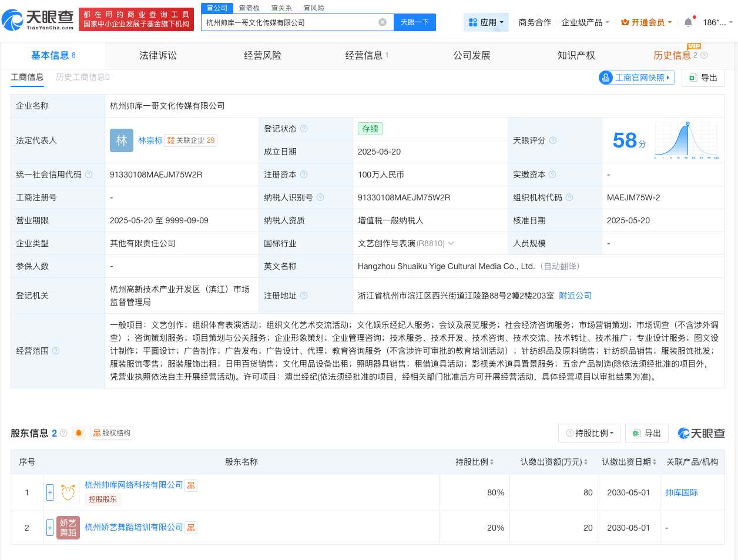Sort shareholders by 持股比例 column arrows

pyautogui.click(x=492, y=462)
